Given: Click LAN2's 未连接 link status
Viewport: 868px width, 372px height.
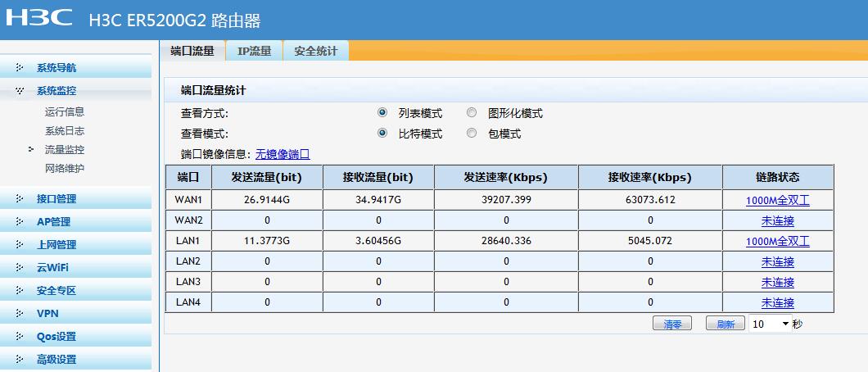Looking at the screenshot, I should (778, 262).
